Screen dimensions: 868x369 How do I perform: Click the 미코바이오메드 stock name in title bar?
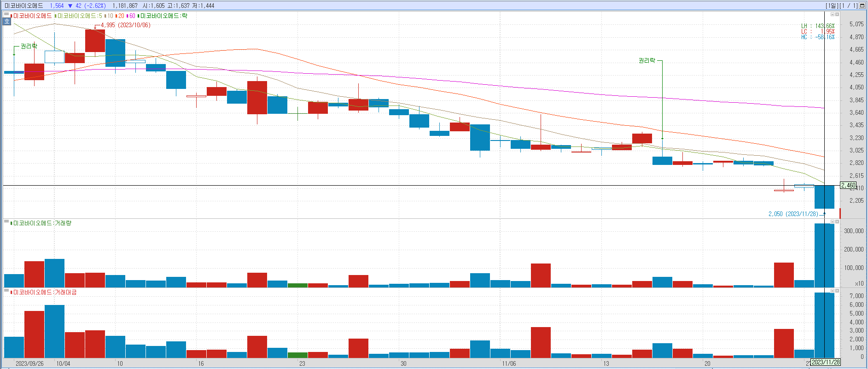click(x=24, y=6)
